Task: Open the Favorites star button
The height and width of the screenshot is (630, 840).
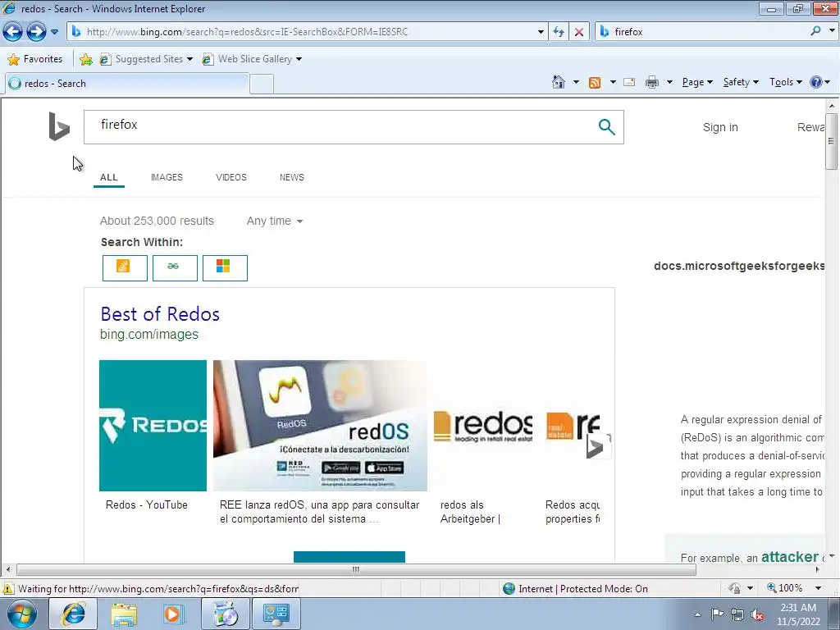Action: coord(35,59)
